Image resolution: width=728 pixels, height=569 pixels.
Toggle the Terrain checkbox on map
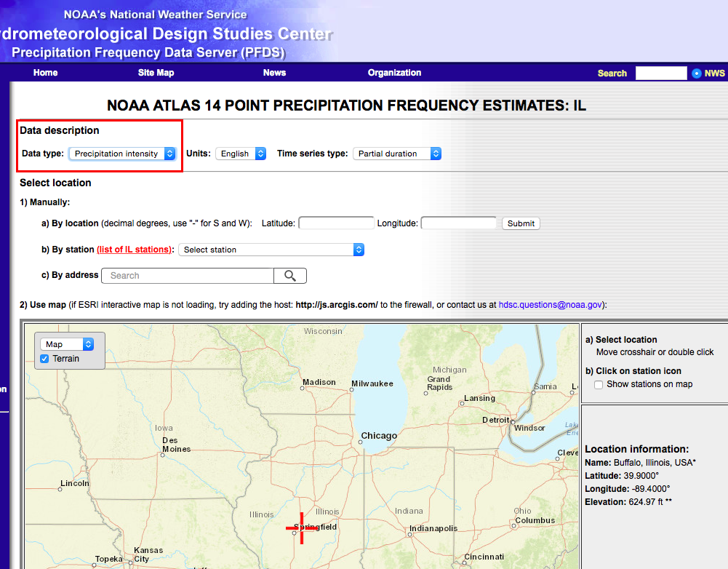point(45,359)
